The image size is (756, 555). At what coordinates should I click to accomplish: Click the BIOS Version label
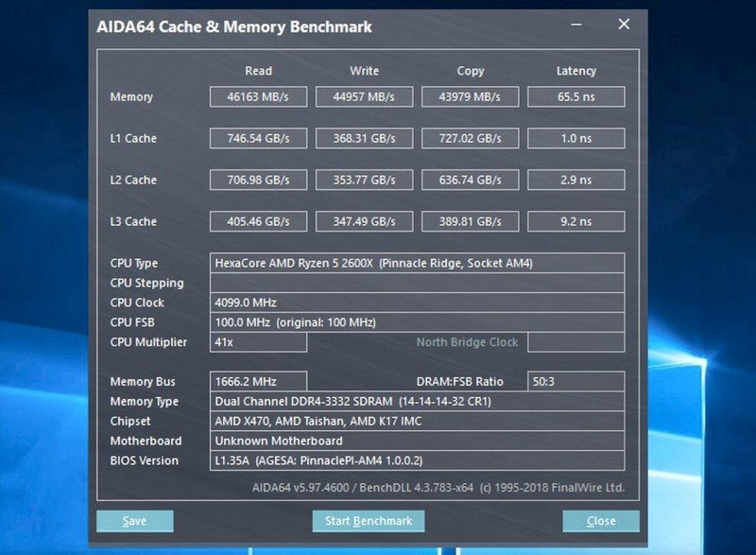[145, 461]
